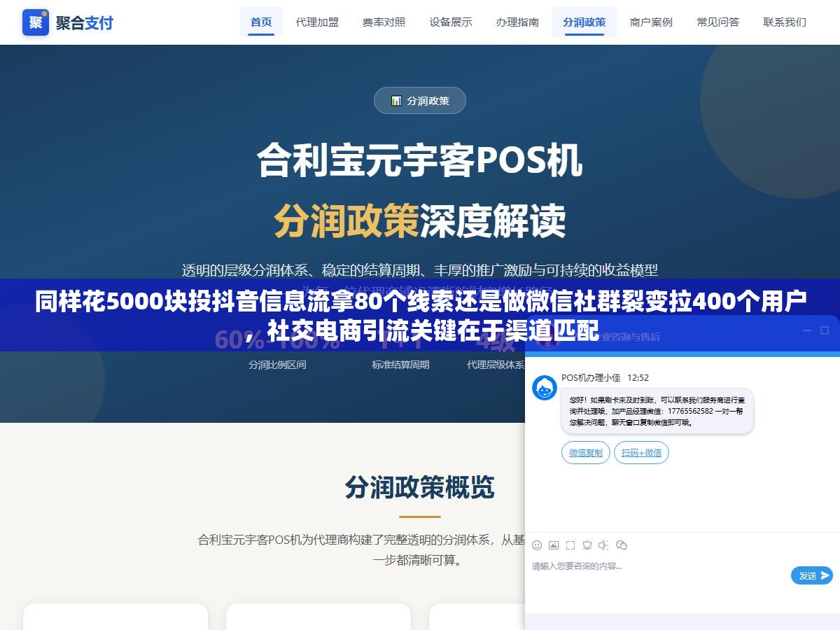Click the WeChat icon in chat toolbar
The image size is (840, 630).
(621, 545)
